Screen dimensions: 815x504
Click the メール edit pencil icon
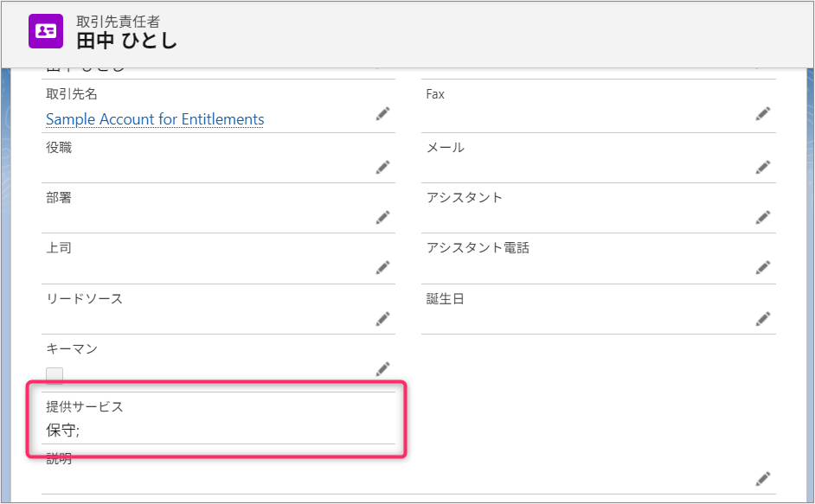click(x=762, y=167)
